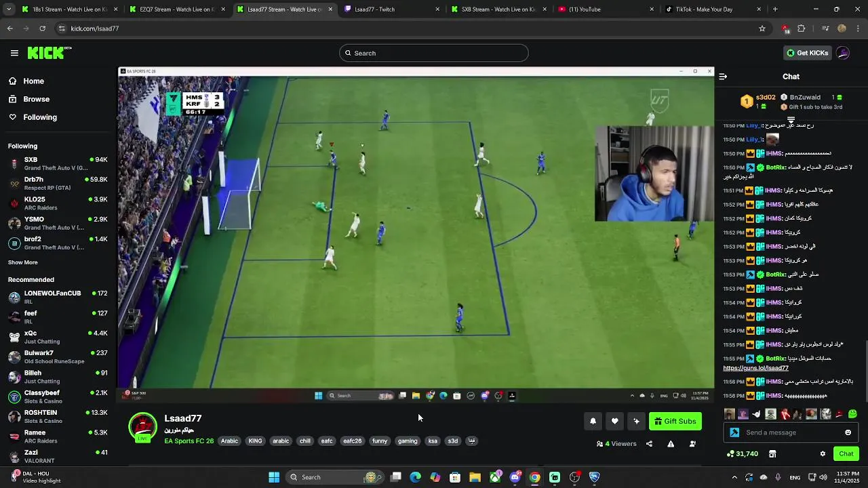Screen dimensions: 868x488
Task: Switch to the YouTube tab
Action: coord(606,9)
